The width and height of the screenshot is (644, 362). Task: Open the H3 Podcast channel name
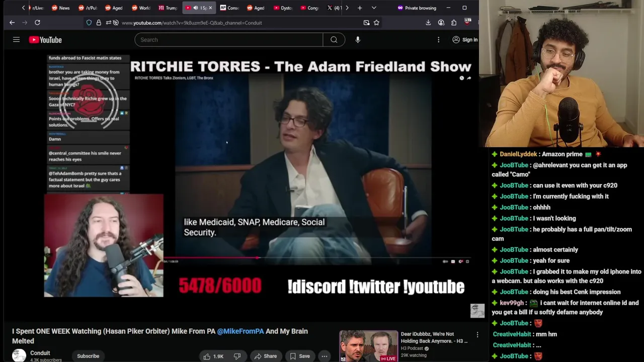pyautogui.click(x=412, y=348)
